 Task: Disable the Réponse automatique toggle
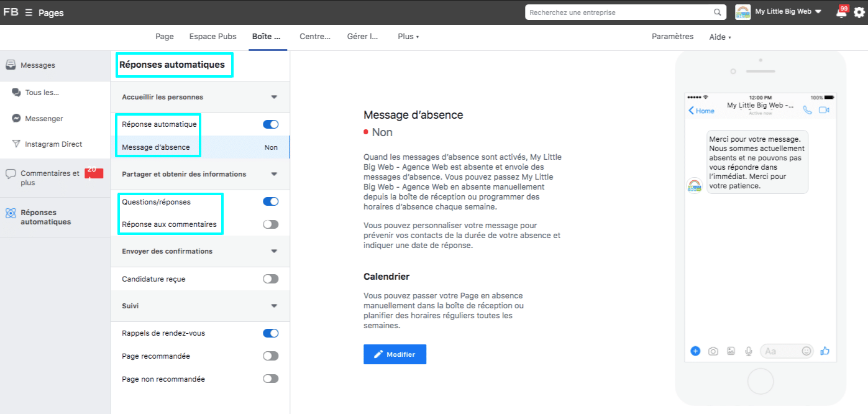click(270, 124)
